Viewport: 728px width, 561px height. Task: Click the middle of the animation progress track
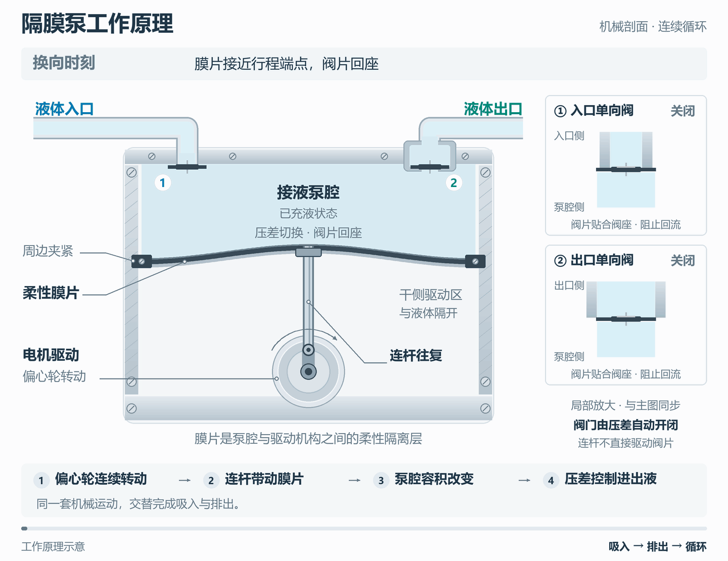click(364, 529)
